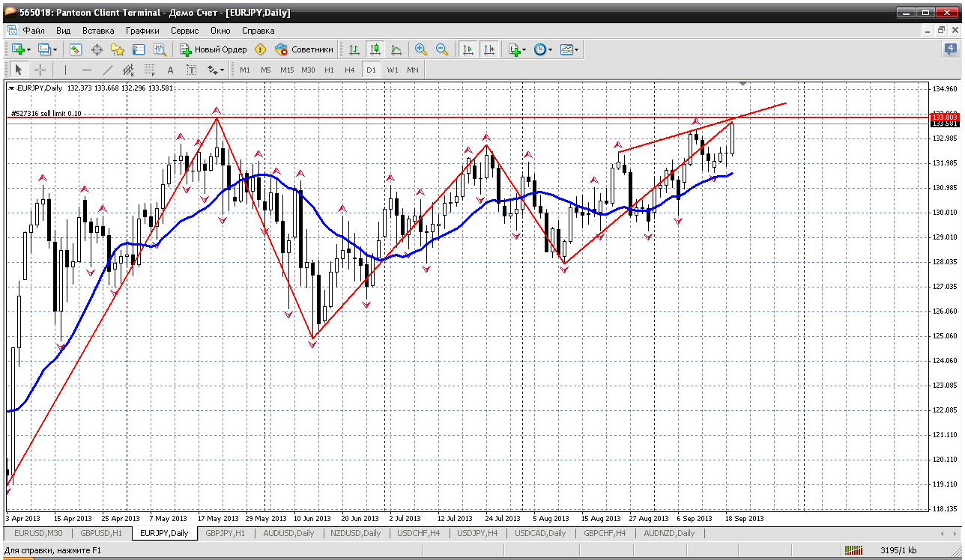965x560 pixels.
Task: Pick the vertical line drawing tool
Action: tap(66, 70)
